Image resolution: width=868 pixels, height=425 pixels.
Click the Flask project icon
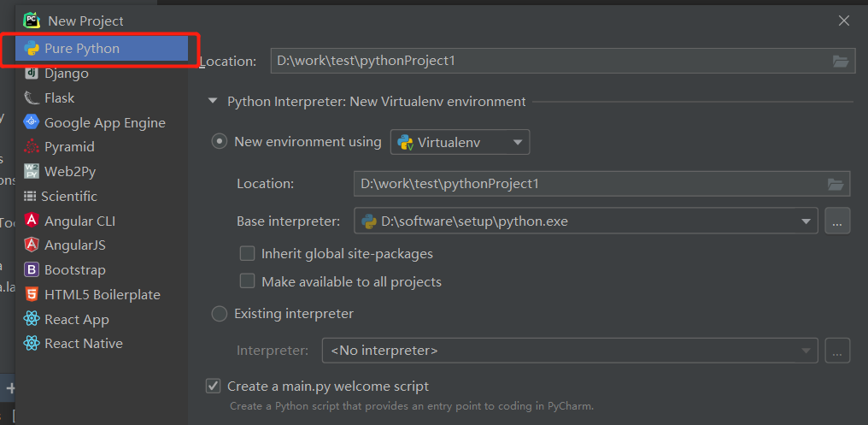tap(32, 98)
